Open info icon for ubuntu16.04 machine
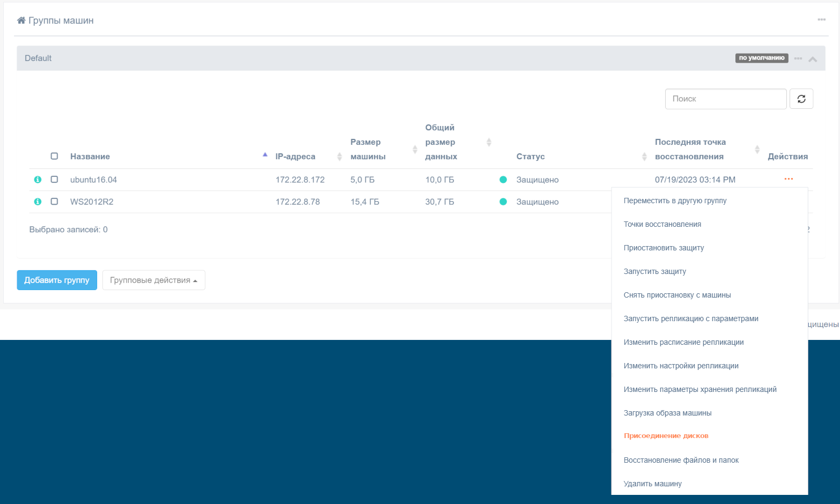 38,180
